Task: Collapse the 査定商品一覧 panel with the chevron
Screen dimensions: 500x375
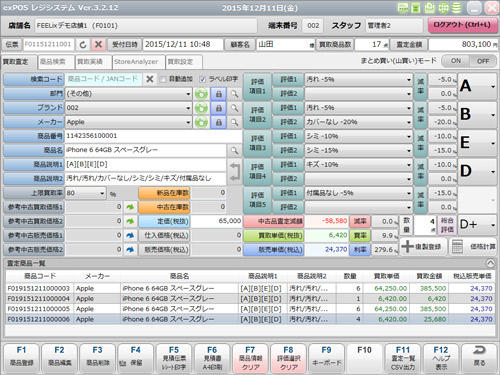Action: point(490,263)
